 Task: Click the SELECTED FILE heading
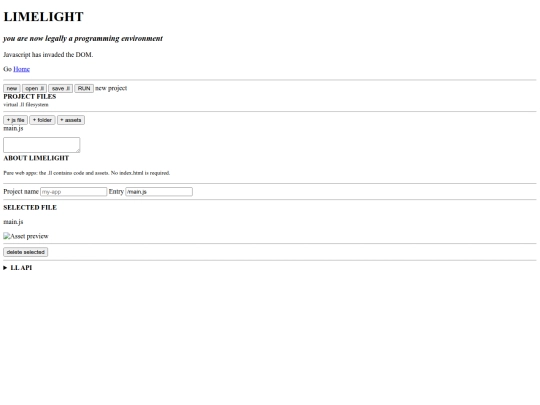30,208
